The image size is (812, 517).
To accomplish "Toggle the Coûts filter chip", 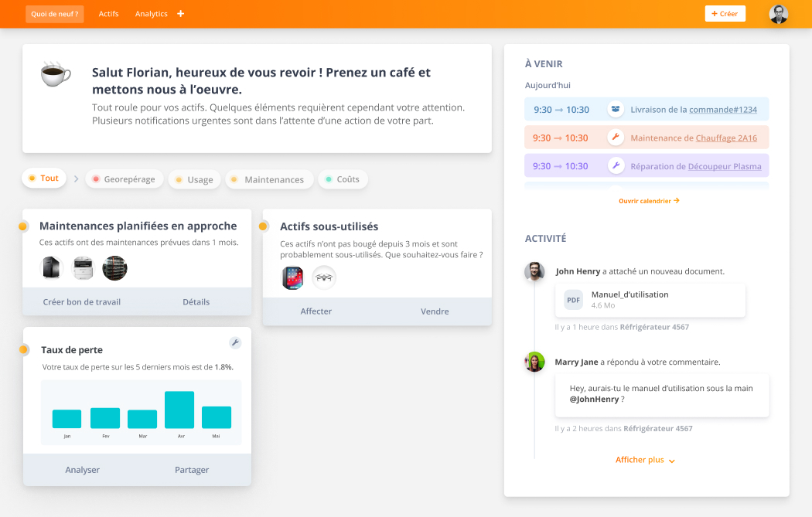I will pyautogui.click(x=343, y=179).
